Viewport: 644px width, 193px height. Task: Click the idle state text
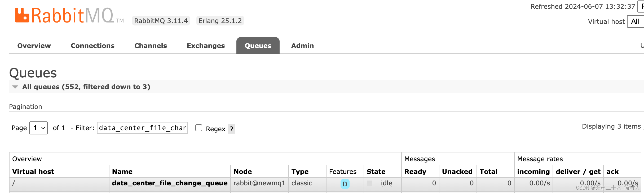[x=386, y=183]
